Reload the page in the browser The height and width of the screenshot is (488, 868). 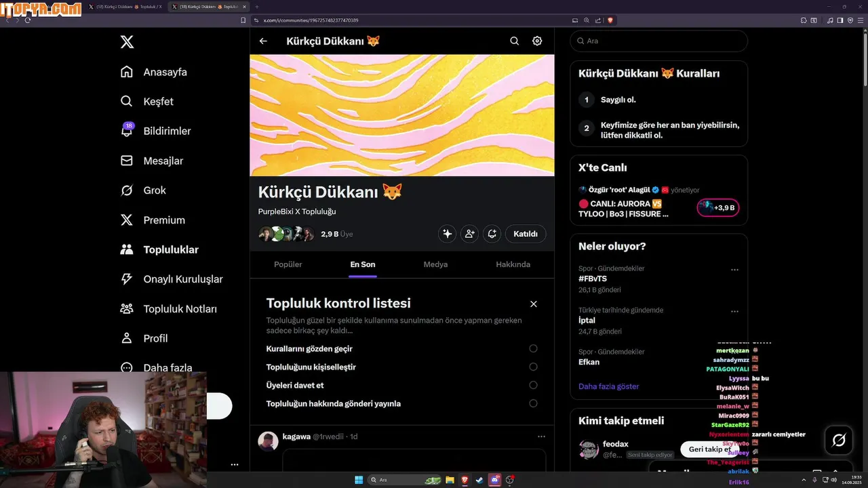tap(28, 20)
